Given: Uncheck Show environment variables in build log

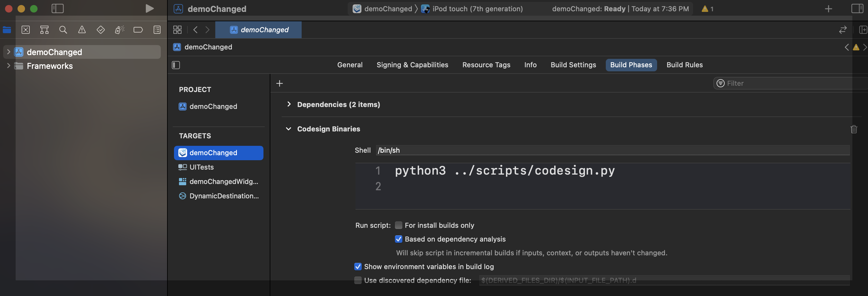Looking at the screenshot, I should [x=358, y=266].
